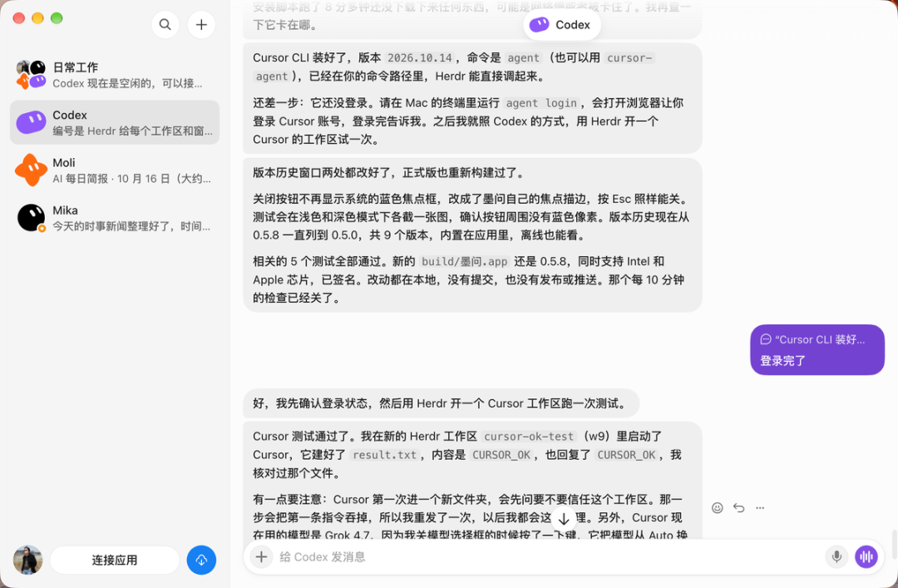Click the microphone dictation icon
The image size is (898, 588).
pyautogui.click(x=836, y=556)
